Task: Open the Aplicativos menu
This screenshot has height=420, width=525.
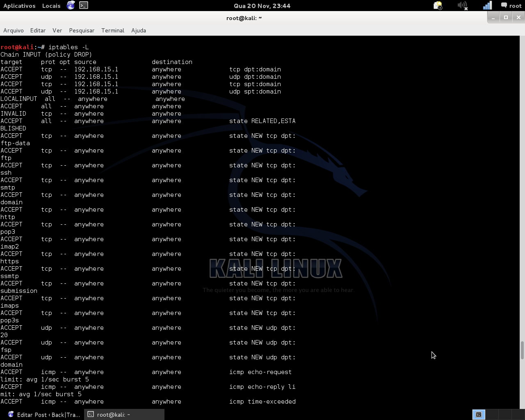Action: tap(19, 6)
